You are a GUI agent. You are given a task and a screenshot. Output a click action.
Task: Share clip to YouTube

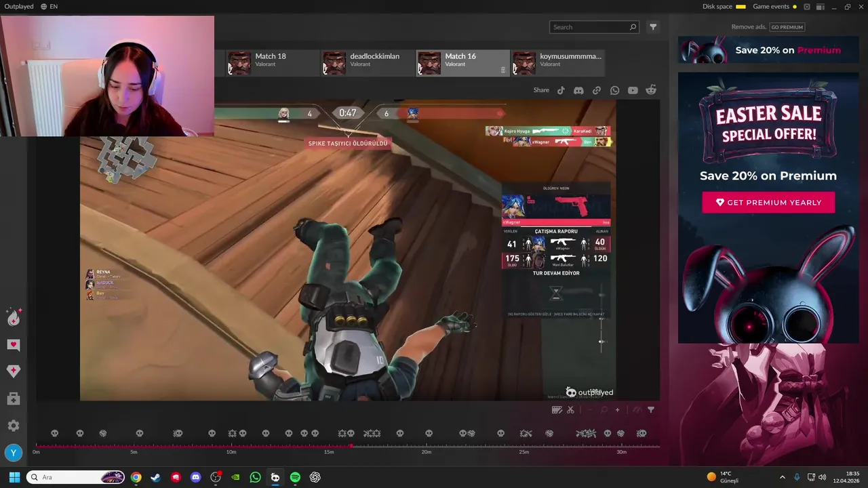click(x=633, y=90)
